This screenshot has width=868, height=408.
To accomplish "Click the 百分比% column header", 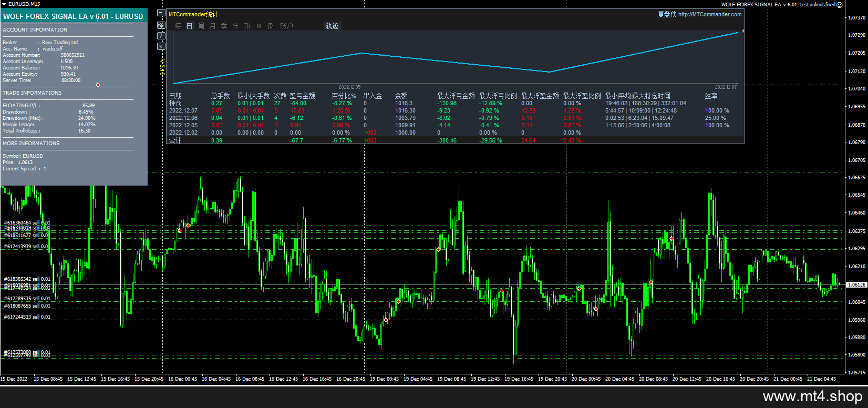I will pyautogui.click(x=344, y=96).
